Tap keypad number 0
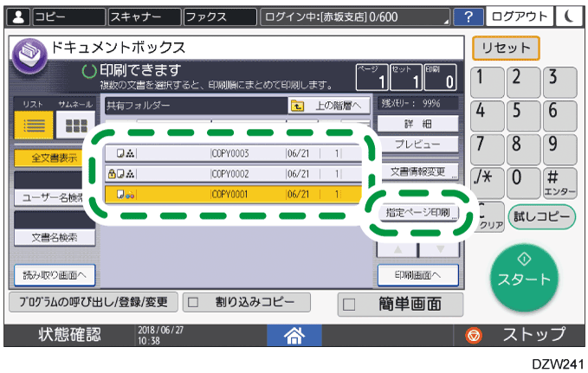The height and width of the screenshot is (373, 588). coord(524,183)
